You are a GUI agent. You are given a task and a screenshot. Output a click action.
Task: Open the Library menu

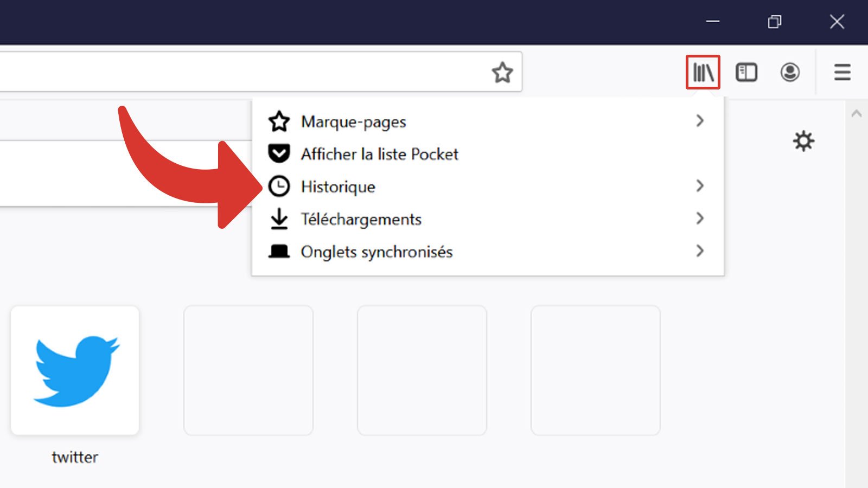(x=703, y=72)
